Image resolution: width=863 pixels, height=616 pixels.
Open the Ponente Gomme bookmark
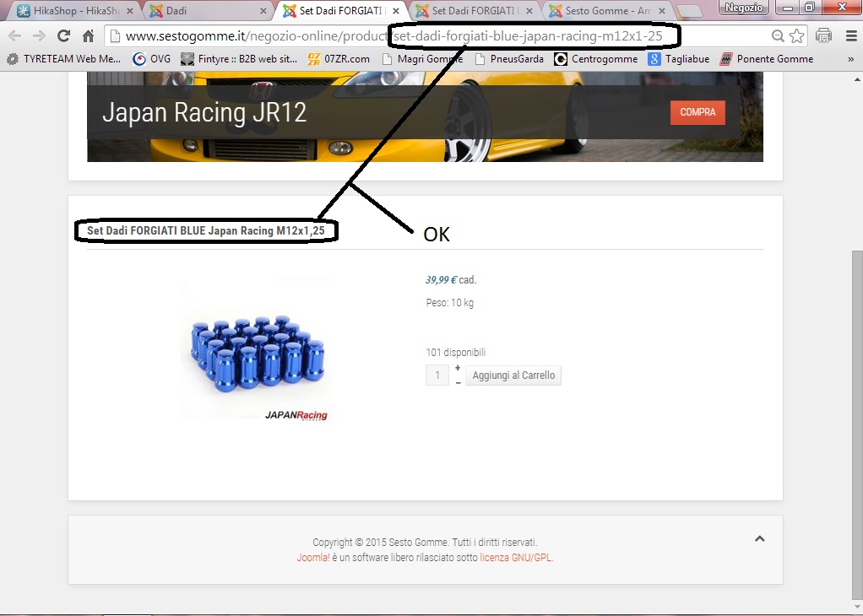pos(767,59)
